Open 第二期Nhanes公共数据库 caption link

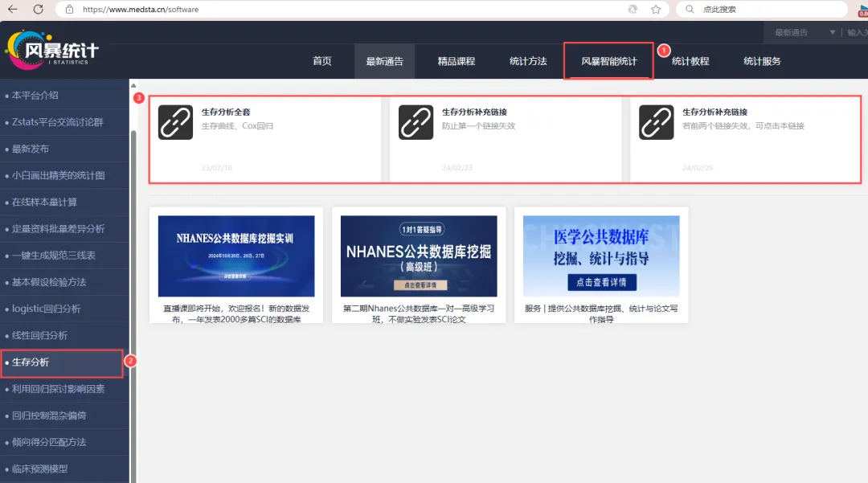[419, 313]
